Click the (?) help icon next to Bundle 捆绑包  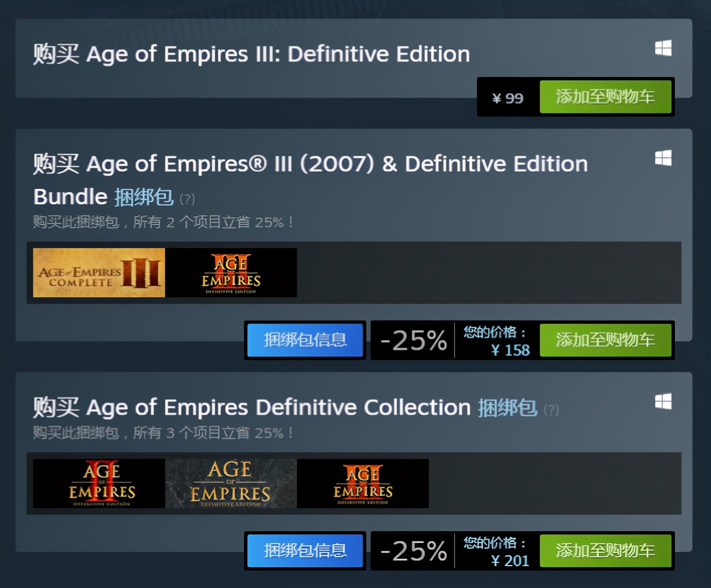pos(187,199)
